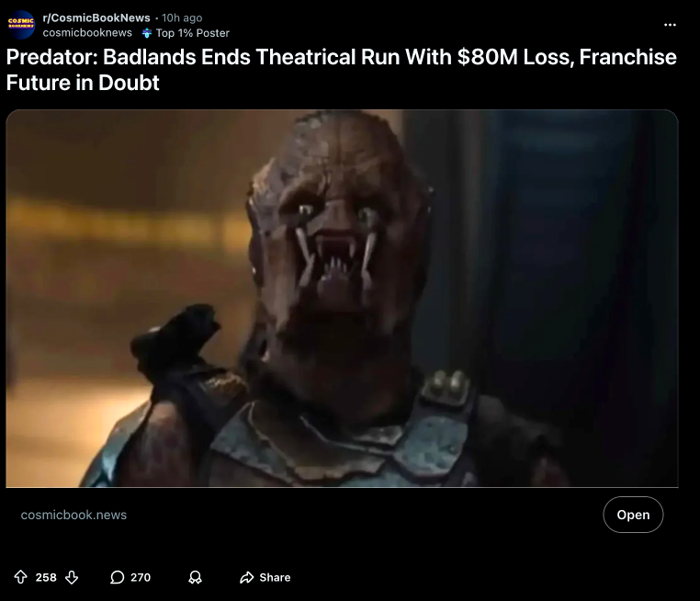This screenshot has width=700, height=601.
Task: Open comments via speech bubble icon
Action: click(x=117, y=577)
